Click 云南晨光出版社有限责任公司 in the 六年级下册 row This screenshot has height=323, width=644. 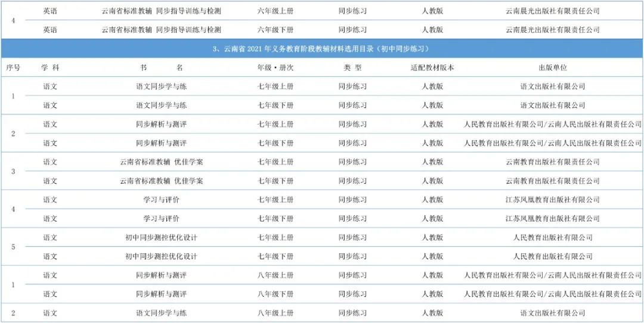553,30
